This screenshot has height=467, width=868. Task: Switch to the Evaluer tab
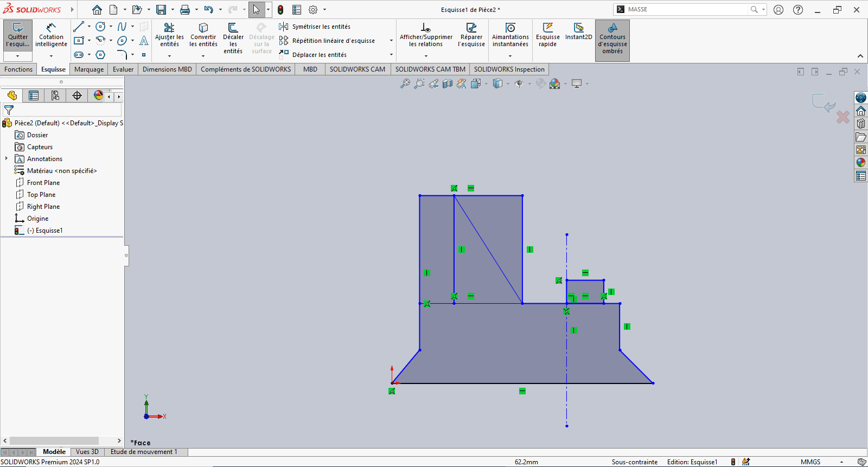[x=123, y=69]
